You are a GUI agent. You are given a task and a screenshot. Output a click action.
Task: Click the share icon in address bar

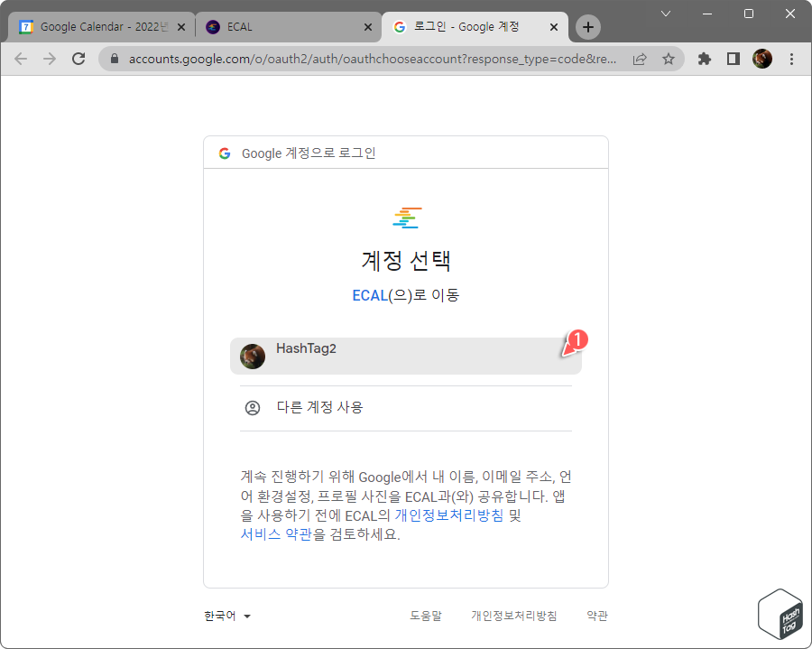tap(641, 59)
